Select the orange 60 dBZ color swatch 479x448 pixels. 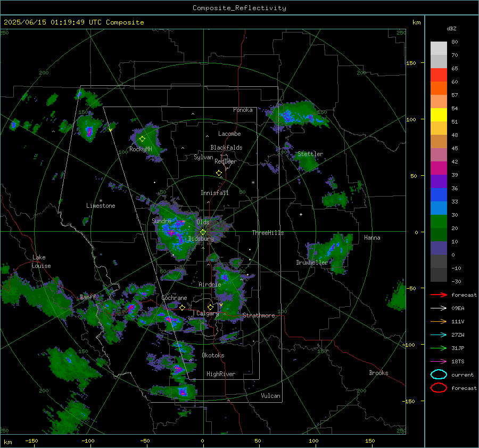439,88
